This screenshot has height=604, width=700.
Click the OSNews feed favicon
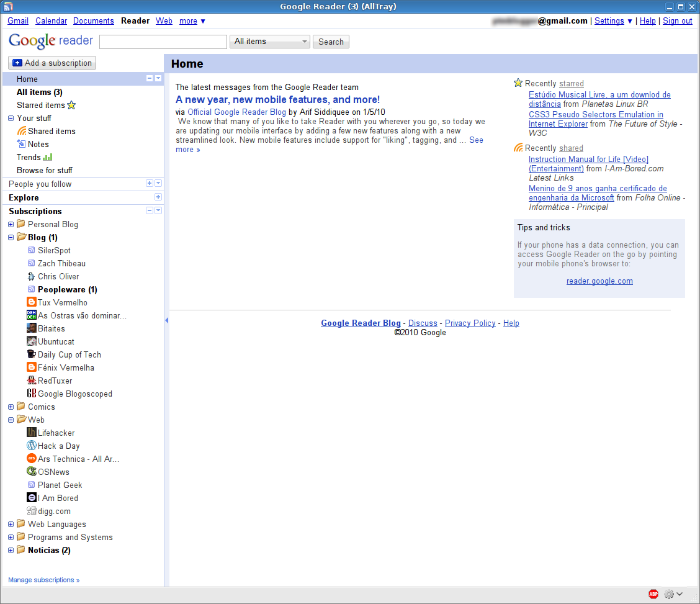pos(31,471)
